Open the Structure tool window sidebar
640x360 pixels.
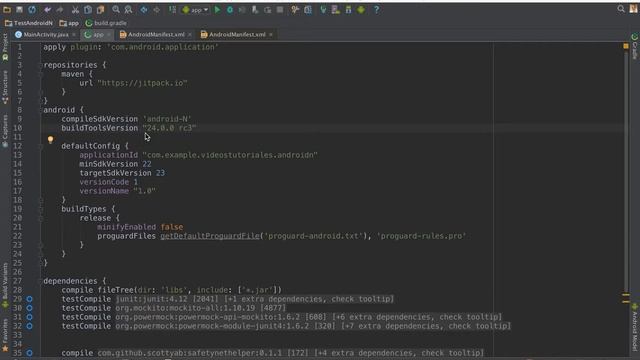click(5, 87)
